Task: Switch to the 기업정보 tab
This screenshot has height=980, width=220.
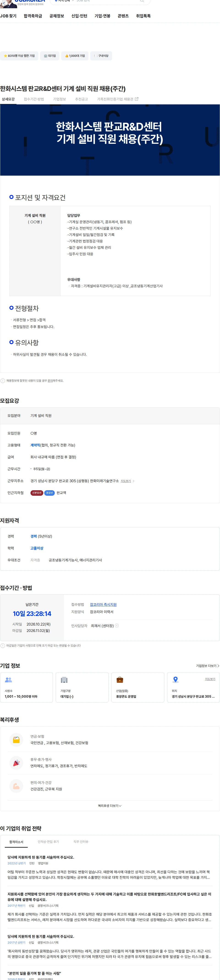Action: click(59, 99)
